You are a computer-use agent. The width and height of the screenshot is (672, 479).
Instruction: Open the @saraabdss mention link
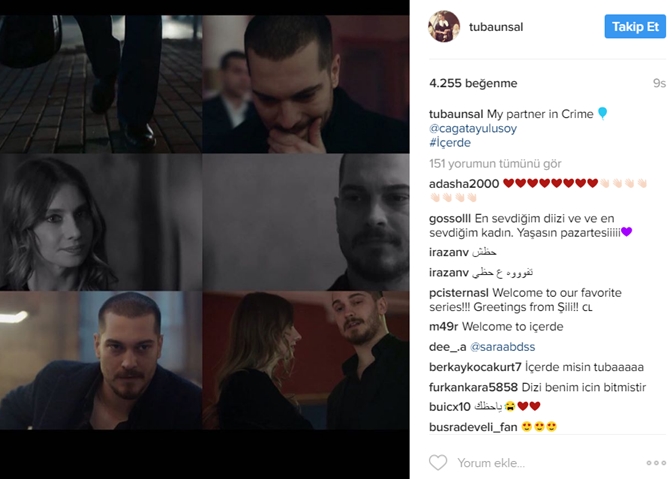502,347
